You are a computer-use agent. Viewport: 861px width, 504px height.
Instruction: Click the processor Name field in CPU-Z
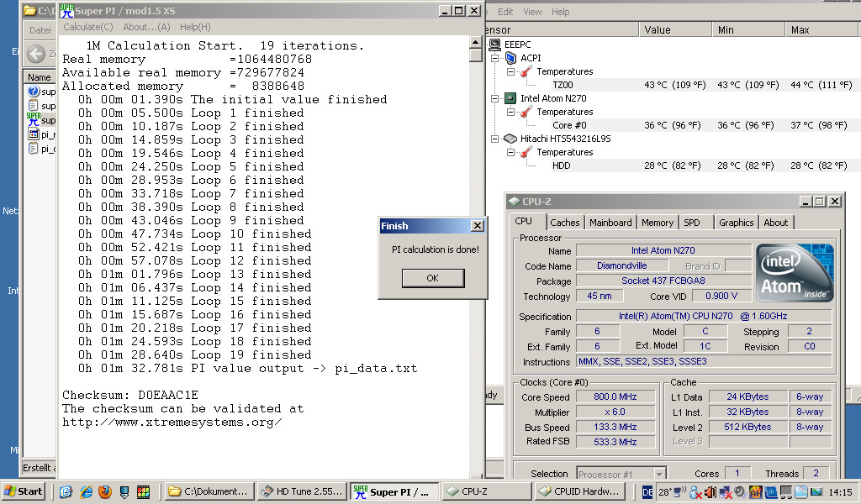[663, 250]
